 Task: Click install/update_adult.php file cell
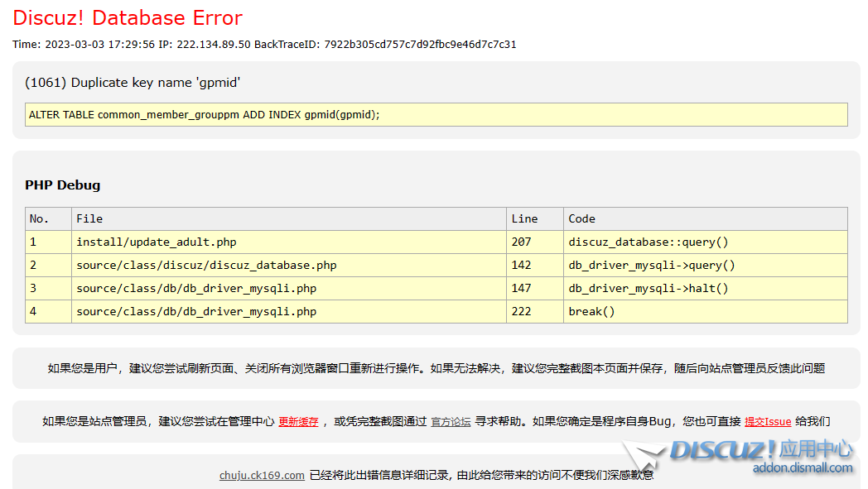tap(157, 242)
